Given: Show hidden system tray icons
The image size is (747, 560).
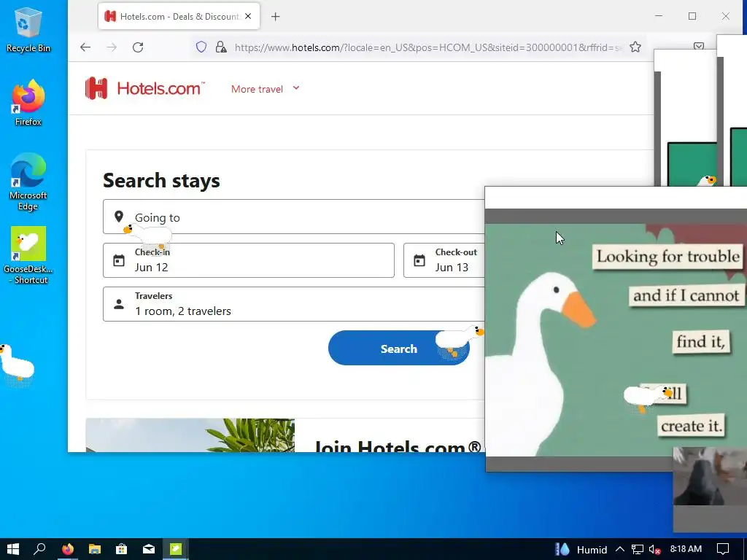Looking at the screenshot, I should point(620,550).
